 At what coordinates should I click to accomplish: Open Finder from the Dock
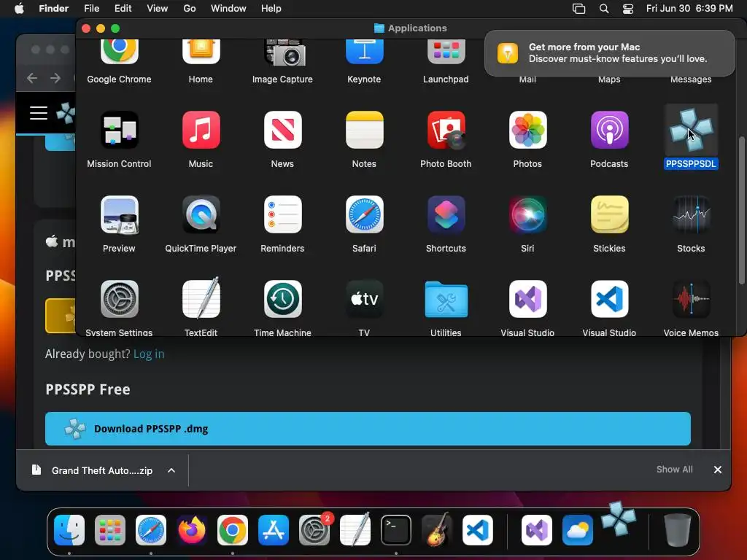(x=69, y=530)
